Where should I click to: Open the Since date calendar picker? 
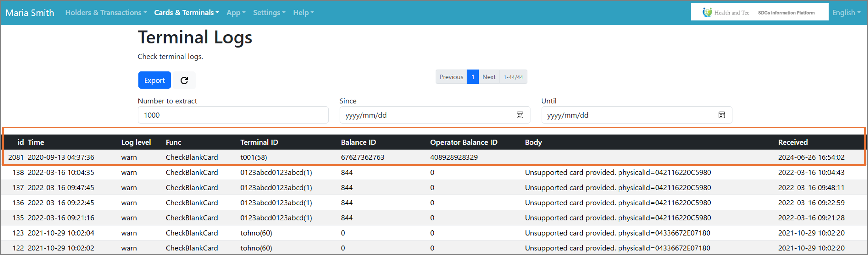[520, 115]
